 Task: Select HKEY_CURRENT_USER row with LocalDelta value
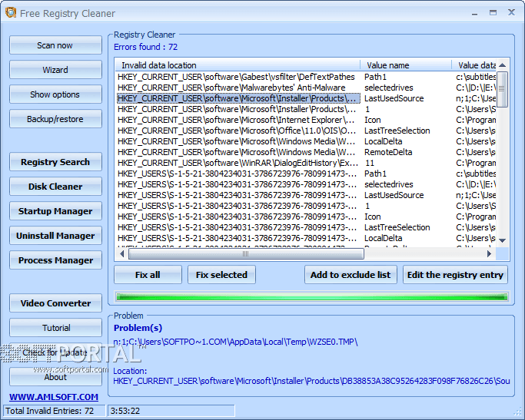(306, 141)
